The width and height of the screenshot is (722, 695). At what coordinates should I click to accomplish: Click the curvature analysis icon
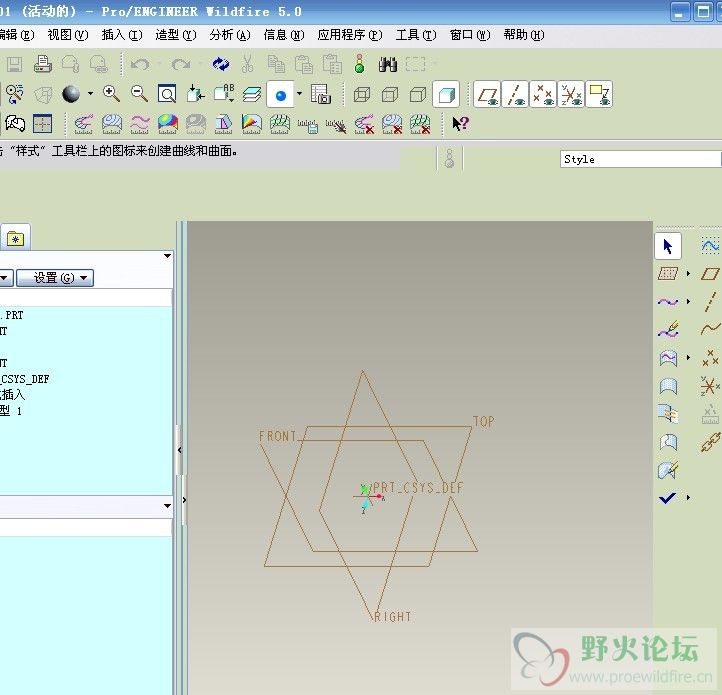tap(84, 124)
